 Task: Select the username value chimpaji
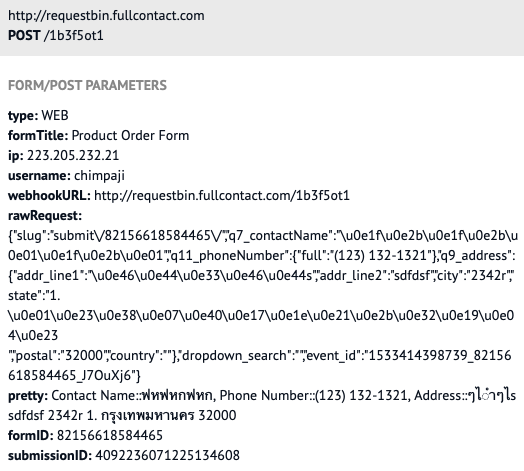99,176
